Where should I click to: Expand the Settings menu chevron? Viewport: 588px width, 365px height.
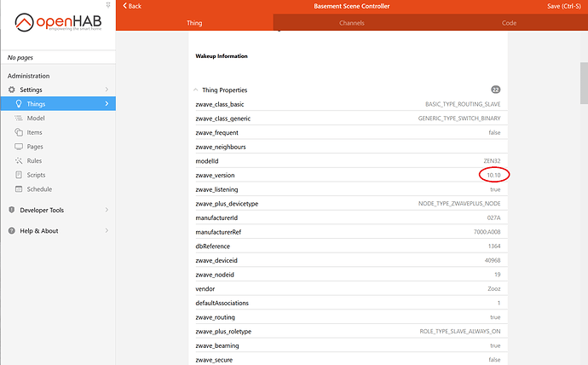tap(107, 90)
